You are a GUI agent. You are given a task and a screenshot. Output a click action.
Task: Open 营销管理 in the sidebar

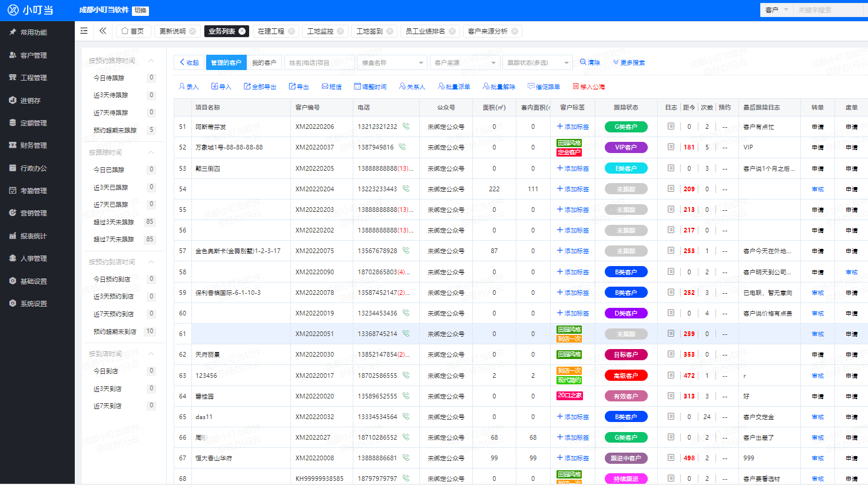click(34, 213)
